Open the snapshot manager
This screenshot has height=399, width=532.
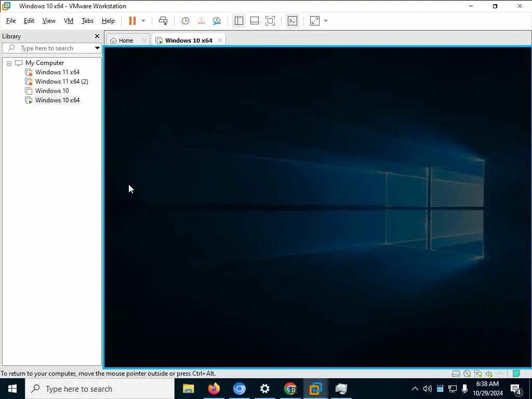pos(217,21)
